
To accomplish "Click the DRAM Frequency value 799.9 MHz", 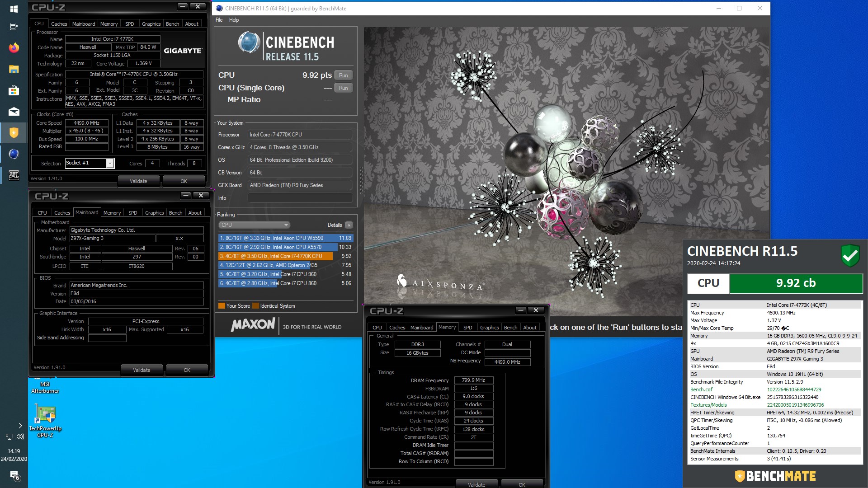I will click(x=473, y=380).
